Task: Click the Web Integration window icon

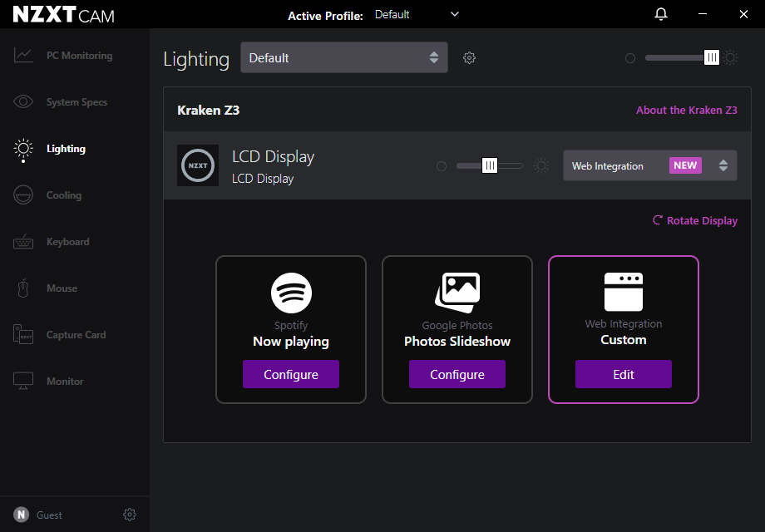Action: (624, 292)
